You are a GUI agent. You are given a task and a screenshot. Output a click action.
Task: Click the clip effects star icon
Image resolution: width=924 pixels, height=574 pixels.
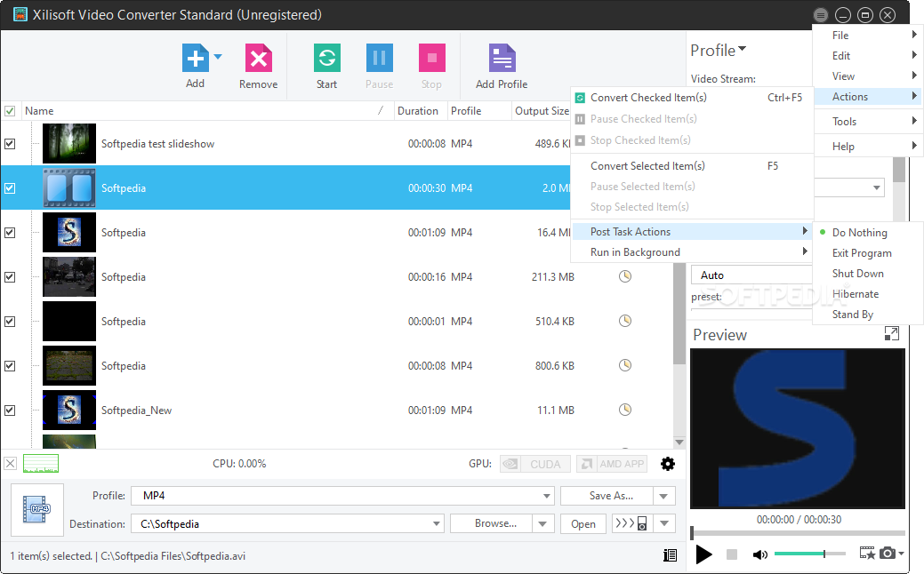pyautogui.click(x=867, y=554)
